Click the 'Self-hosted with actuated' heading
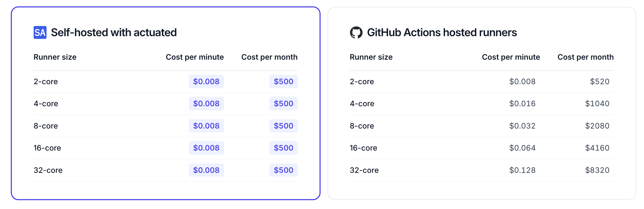Viewport: 644px width, 209px height. coord(114,32)
